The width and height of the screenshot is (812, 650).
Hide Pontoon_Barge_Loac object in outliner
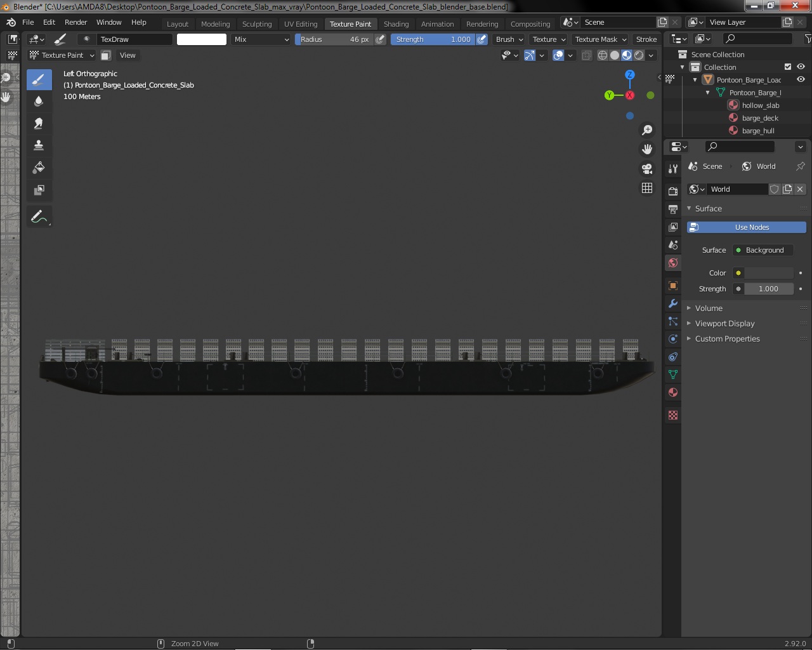pyautogui.click(x=801, y=79)
